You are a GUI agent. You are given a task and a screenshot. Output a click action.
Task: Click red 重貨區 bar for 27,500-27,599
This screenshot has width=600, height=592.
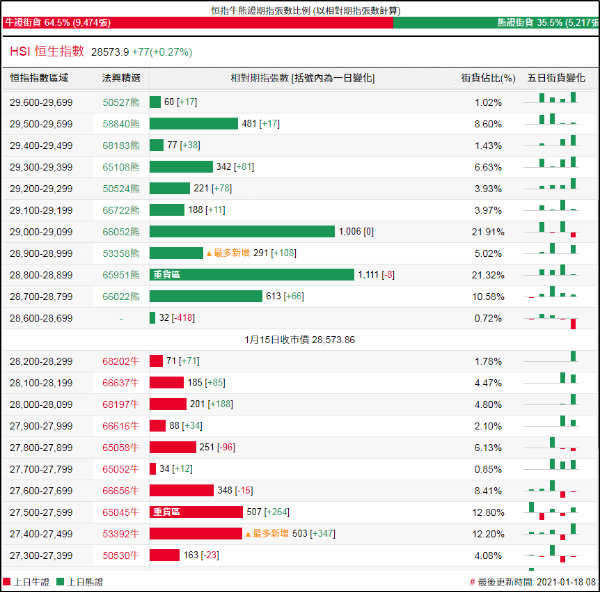click(x=196, y=512)
